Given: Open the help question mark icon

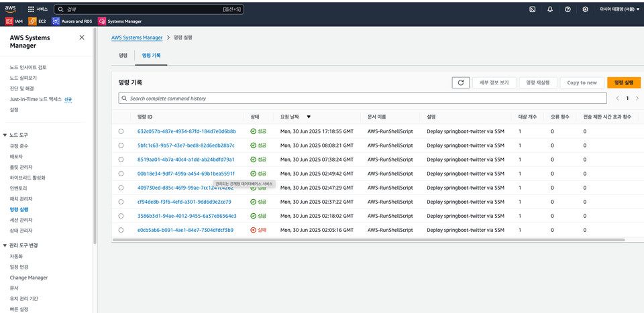Looking at the screenshot, I should (568, 9).
